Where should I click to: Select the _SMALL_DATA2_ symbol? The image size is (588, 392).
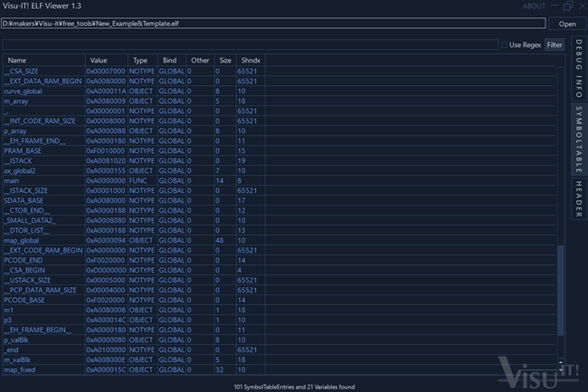pyautogui.click(x=279, y=220)
